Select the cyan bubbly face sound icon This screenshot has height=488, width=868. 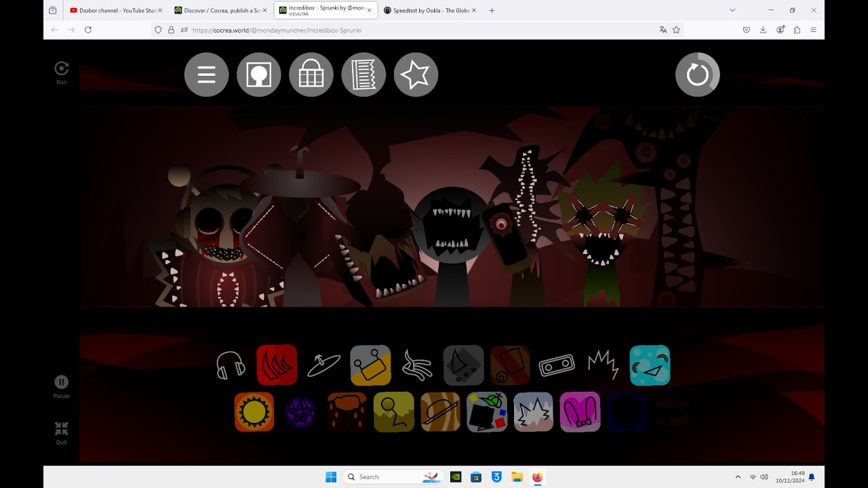650,365
